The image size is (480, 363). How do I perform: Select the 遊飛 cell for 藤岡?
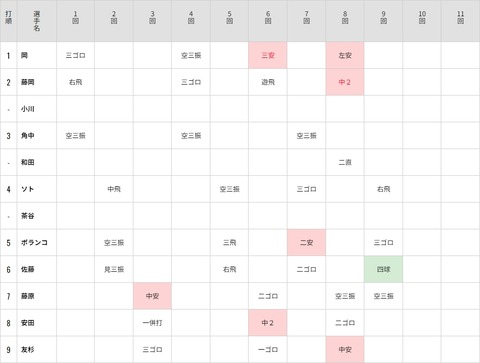click(x=268, y=82)
